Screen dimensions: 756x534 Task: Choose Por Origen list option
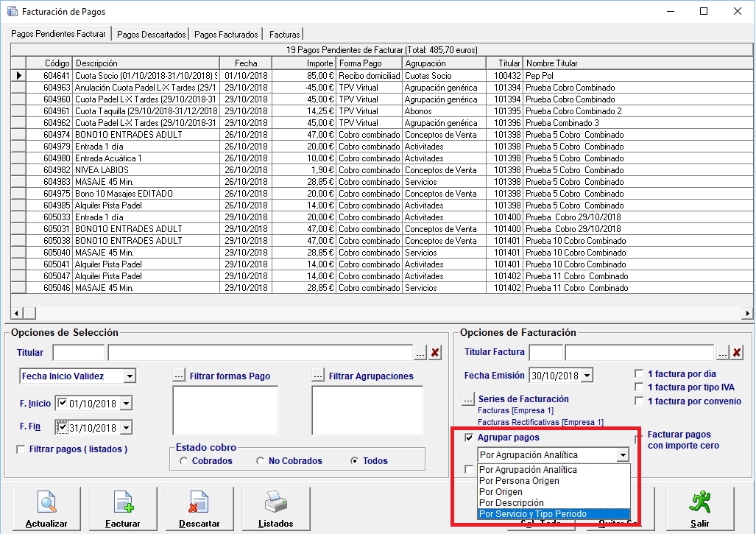click(x=554, y=491)
